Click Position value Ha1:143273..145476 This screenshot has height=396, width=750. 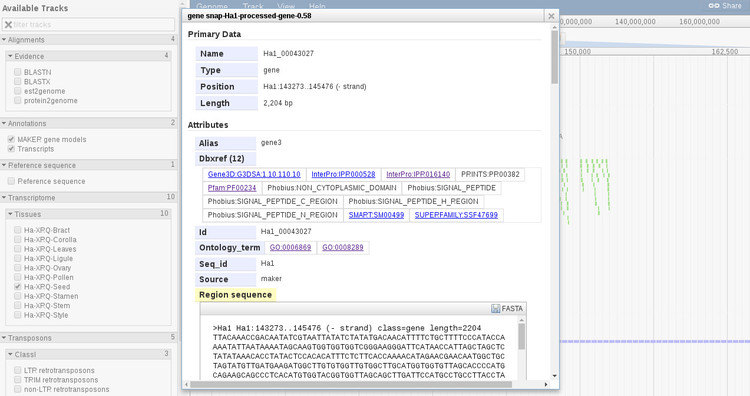click(x=315, y=87)
